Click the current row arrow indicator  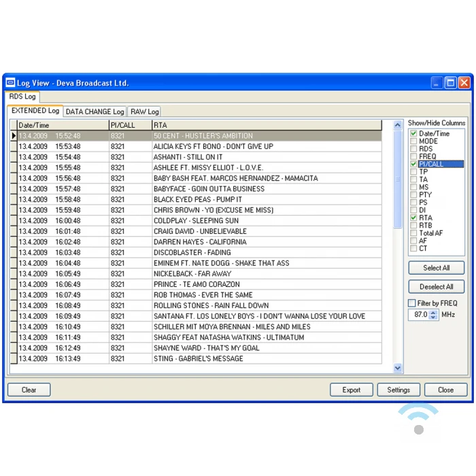pyautogui.click(x=14, y=136)
